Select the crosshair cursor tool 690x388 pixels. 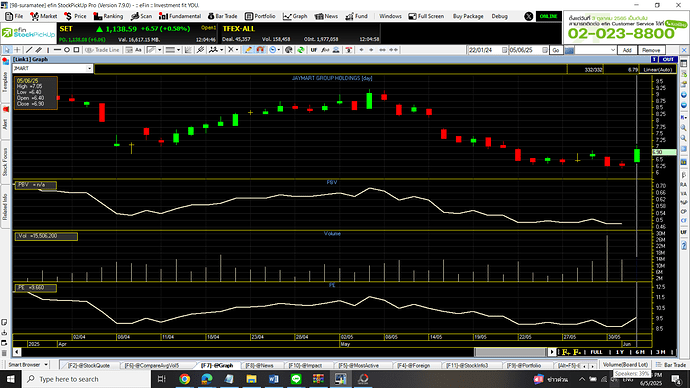17,50
